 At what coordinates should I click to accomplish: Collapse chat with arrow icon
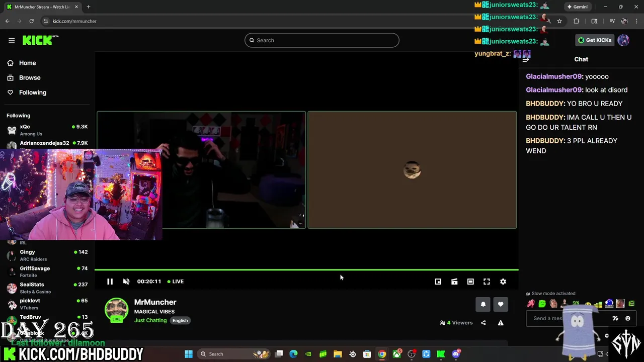tap(526, 59)
